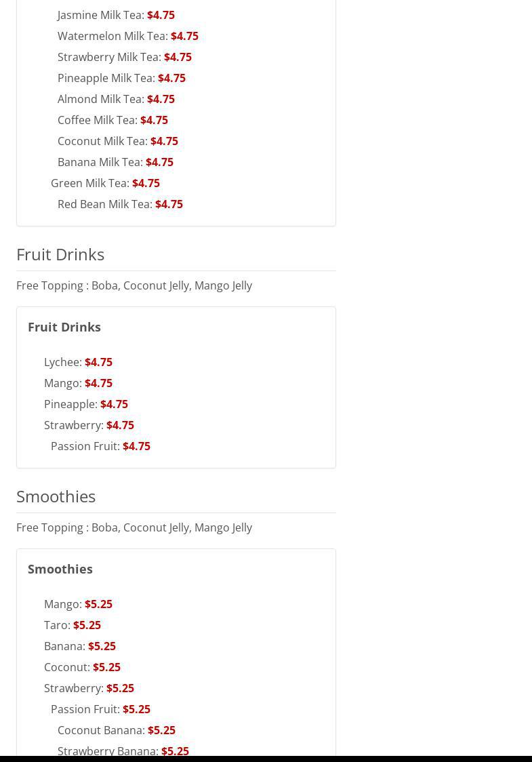Click the large Fruit Drinks section heading
532x762 pixels.
coord(60,254)
